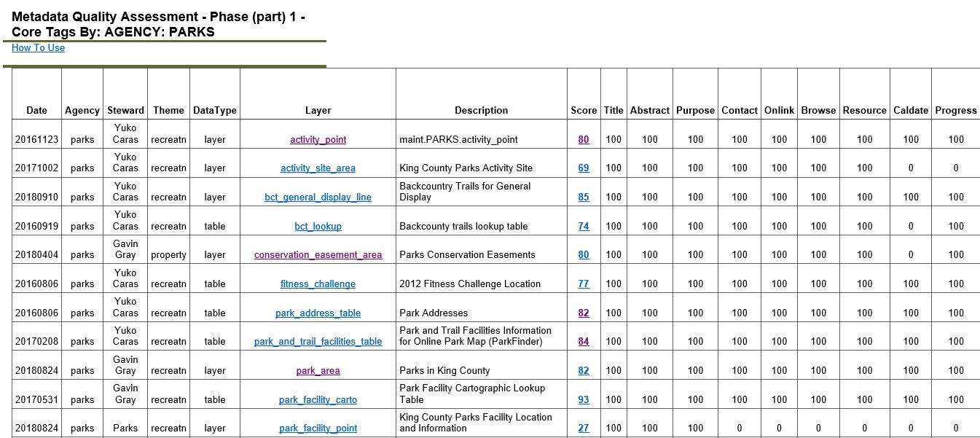Open the bct_general_display_line layer link

[318, 197]
